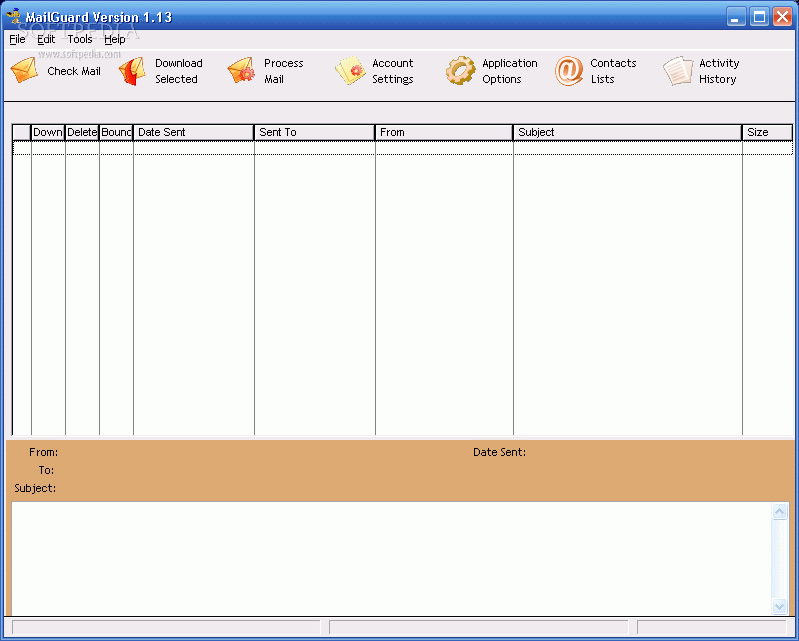This screenshot has width=799, height=641.
Task: Close the MailGuard window
Action: point(782,17)
